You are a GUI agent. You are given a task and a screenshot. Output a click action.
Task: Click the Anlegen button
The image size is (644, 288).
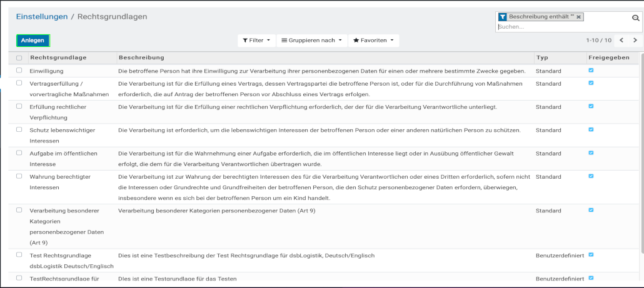pyautogui.click(x=33, y=41)
